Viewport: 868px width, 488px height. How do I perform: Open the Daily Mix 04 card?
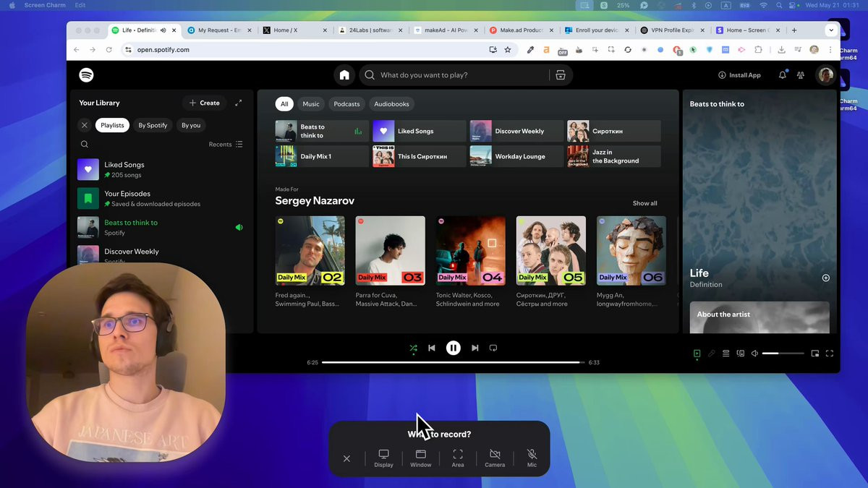[x=471, y=260]
